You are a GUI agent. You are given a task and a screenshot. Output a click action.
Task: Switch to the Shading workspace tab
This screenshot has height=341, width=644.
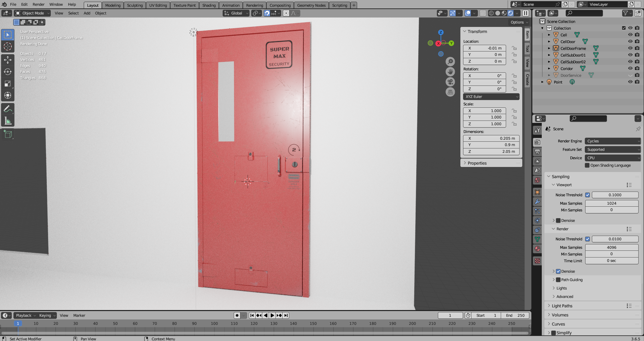pyautogui.click(x=209, y=5)
